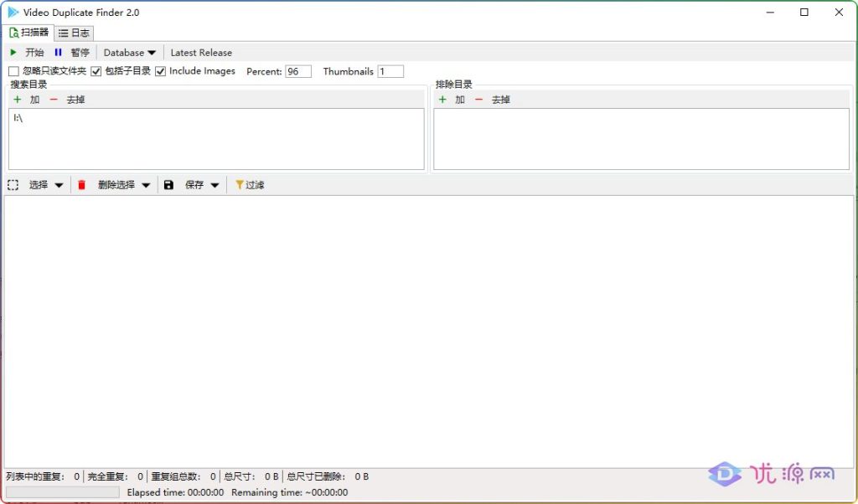
Task: Click the Latest Release button
Action: pyautogui.click(x=201, y=53)
